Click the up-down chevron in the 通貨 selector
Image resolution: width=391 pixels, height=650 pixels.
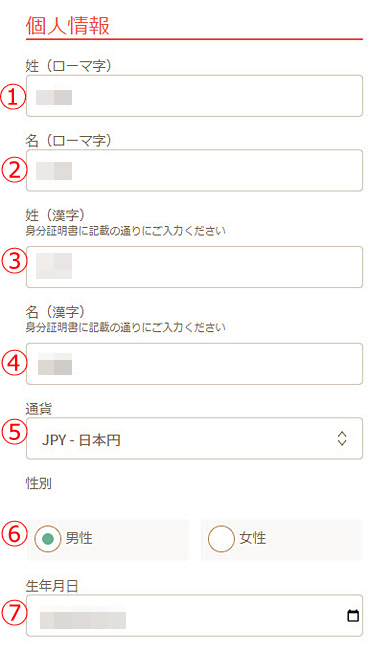[342, 438]
